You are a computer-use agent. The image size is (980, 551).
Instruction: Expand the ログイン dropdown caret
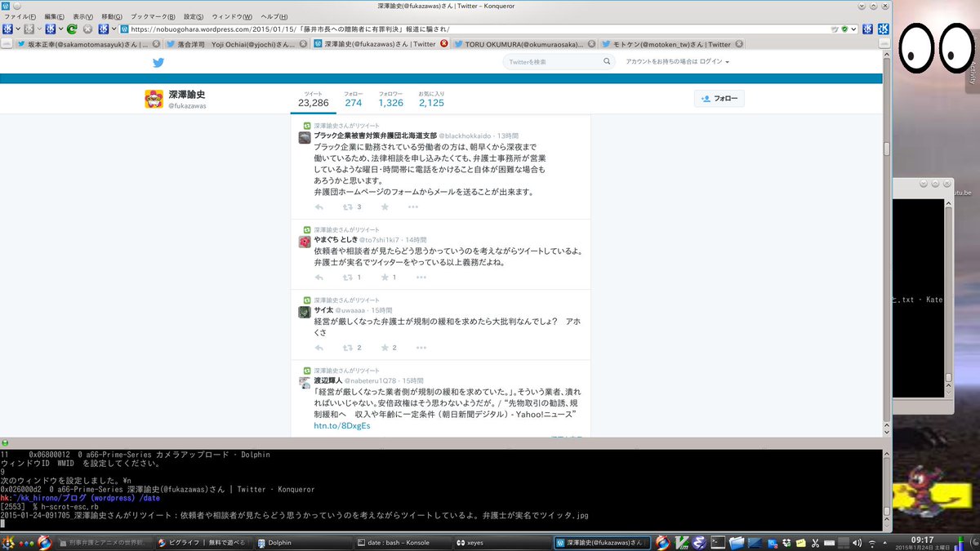[727, 62]
